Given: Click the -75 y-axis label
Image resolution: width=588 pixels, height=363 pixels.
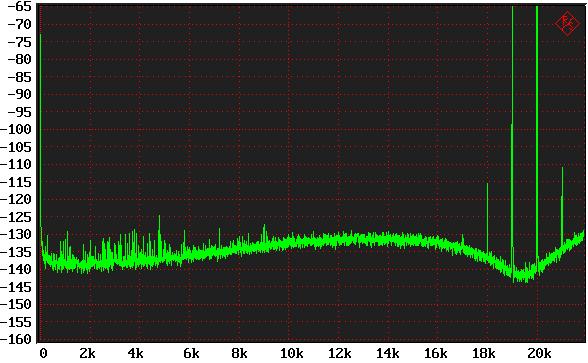Looking at the screenshot, I should [x=20, y=42].
